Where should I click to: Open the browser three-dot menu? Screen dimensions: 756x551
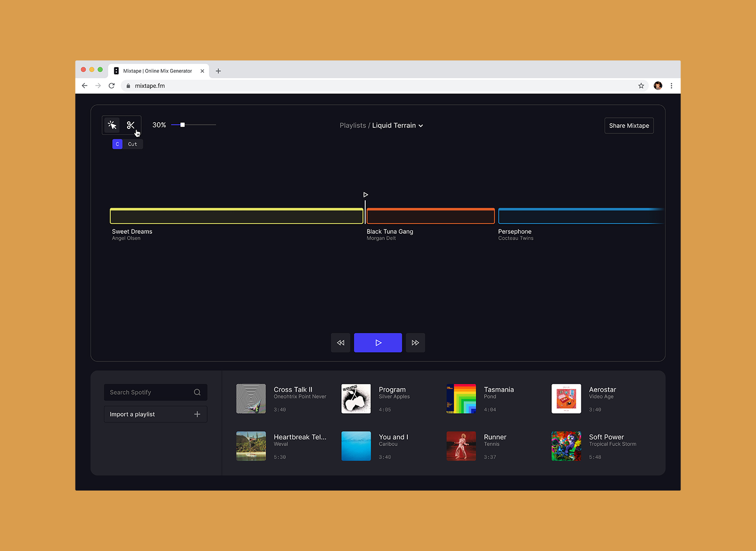[x=671, y=85]
